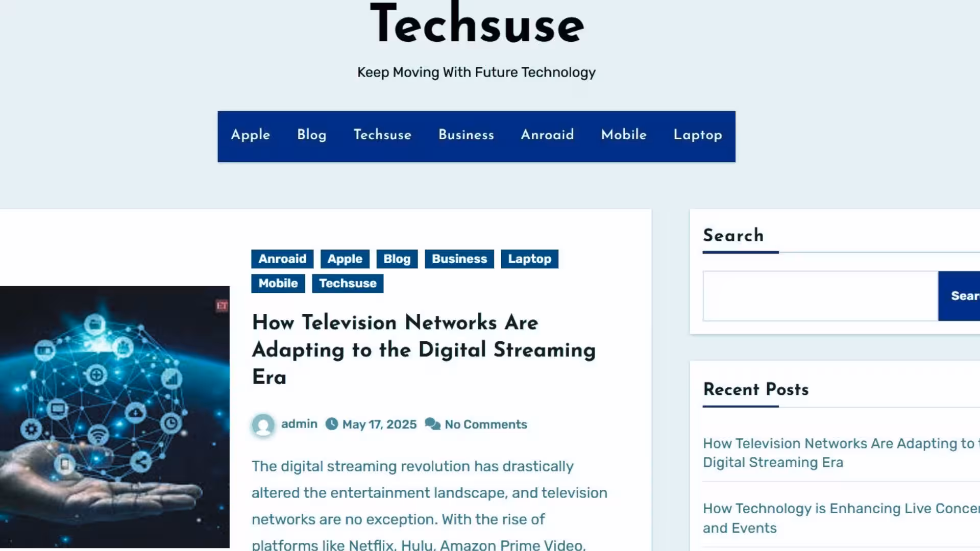This screenshot has height=551, width=980.
Task: Click the Laptop category tag
Action: point(529,259)
